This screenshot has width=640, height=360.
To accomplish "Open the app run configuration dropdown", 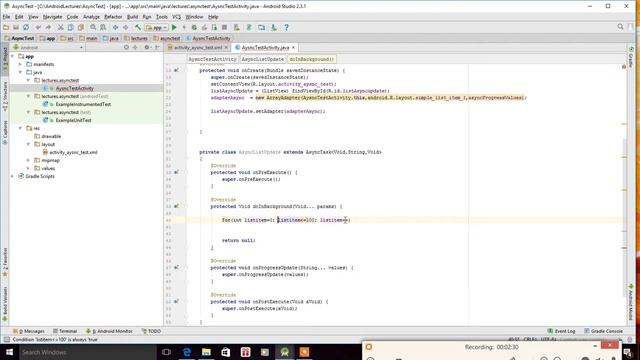I will click(157, 27).
